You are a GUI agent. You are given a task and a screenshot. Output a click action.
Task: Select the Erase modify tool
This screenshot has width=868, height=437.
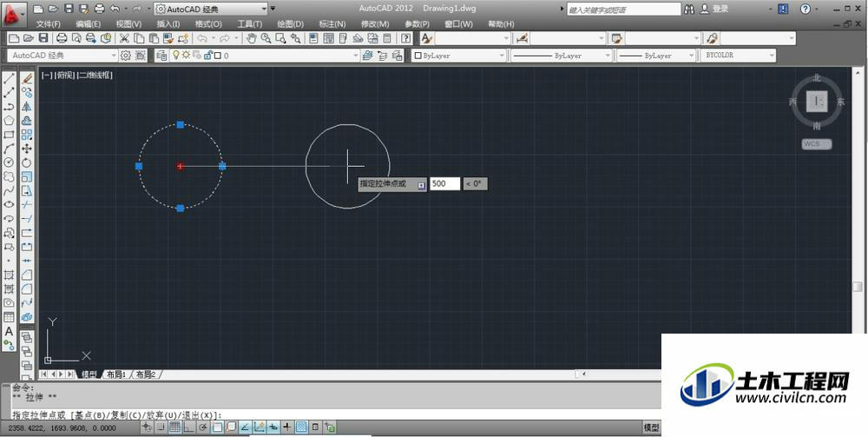[x=27, y=79]
